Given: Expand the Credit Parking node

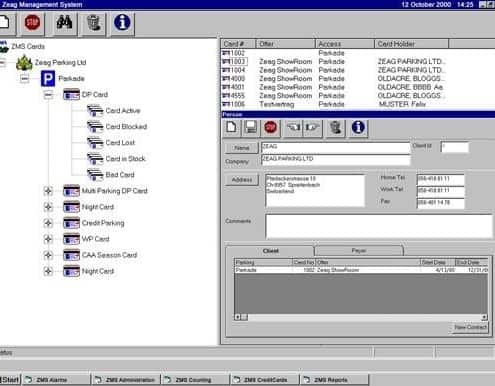Looking at the screenshot, I should 48,223.
